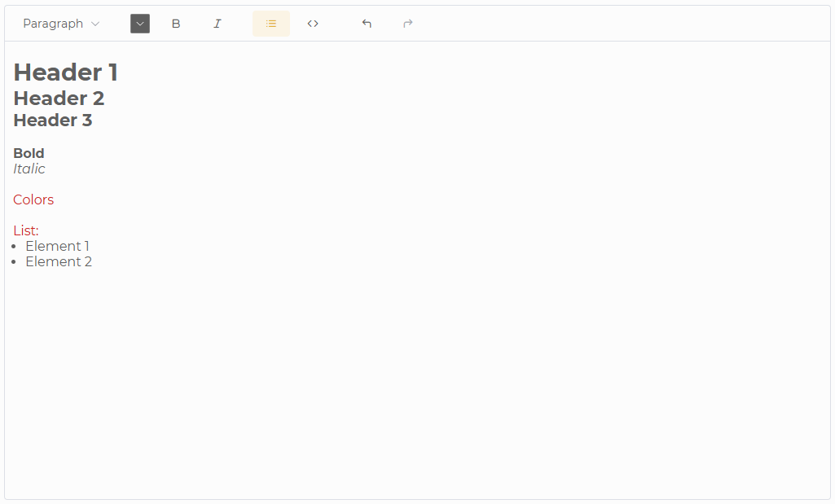Apply italic formatting
Screen dimensions: 835x504
(x=218, y=23)
